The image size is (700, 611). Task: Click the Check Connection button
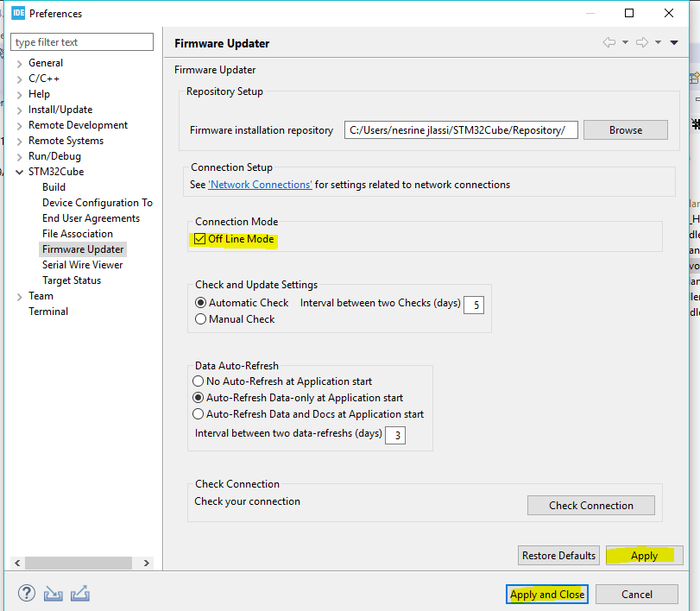591,505
